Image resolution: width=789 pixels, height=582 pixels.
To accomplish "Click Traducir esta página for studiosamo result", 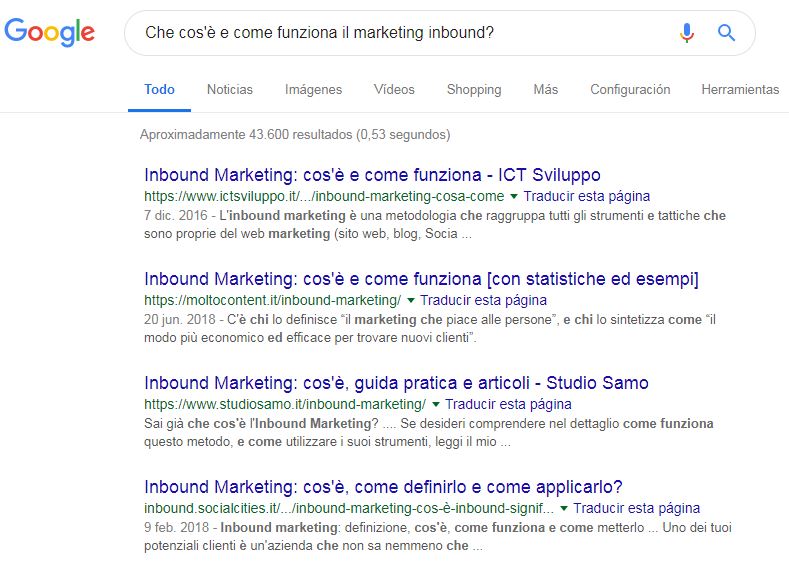I will coord(508,404).
